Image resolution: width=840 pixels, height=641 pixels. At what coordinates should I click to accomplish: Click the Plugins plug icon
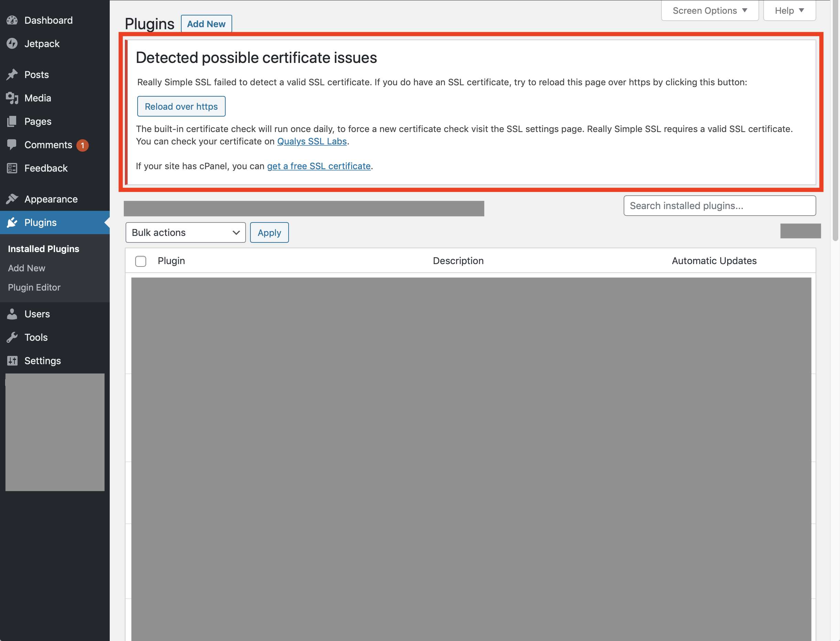tap(12, 222)
